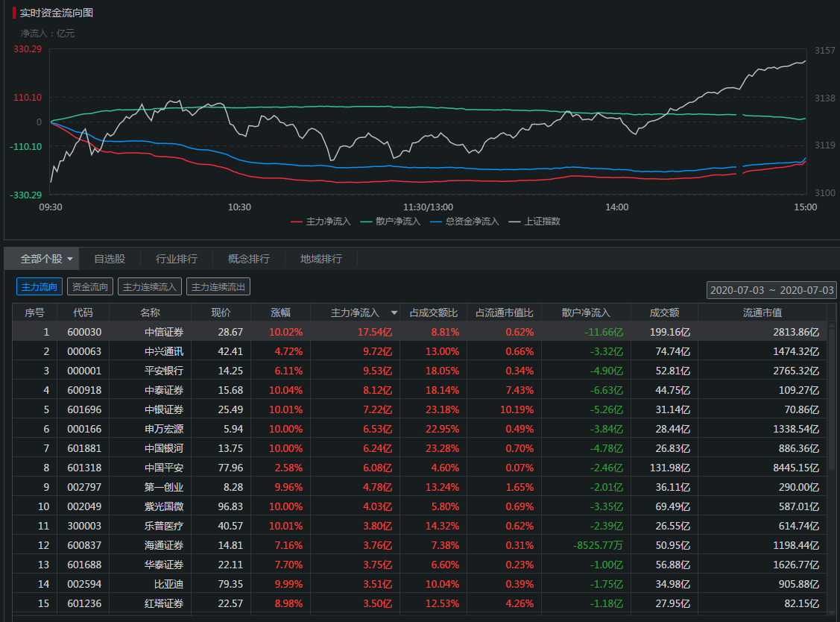Open the 2020-07-03 date range picker
The image size is (840, 622).
772,289
